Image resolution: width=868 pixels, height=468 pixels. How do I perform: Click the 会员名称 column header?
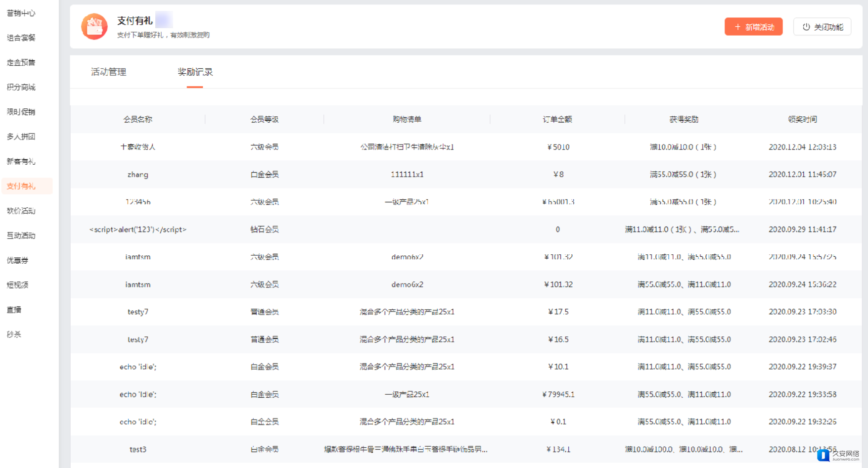(x=138, y=119)
